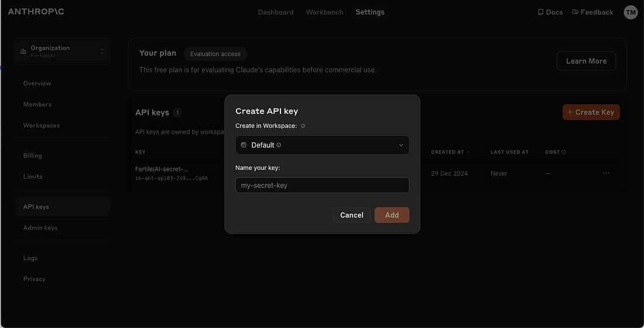Select the Settings tab
644x328 pixels.
[x=370, y=12]
